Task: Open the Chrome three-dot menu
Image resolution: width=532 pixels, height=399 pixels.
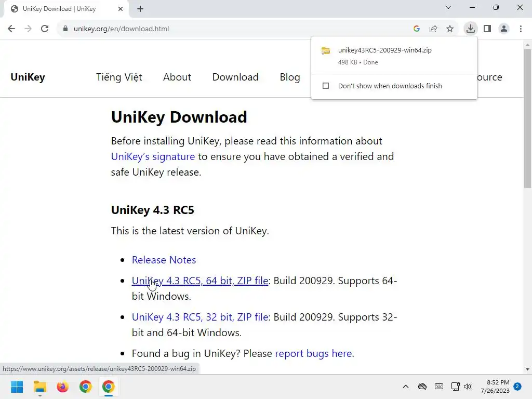Action: pyautogui.click(x=521, y=29)
